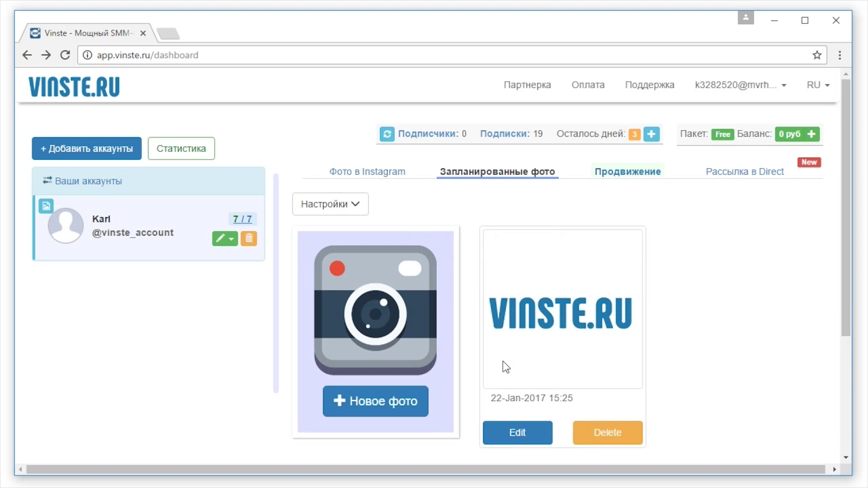
Task: Click the Edit button for the scheduled photo
Action: 517,432
